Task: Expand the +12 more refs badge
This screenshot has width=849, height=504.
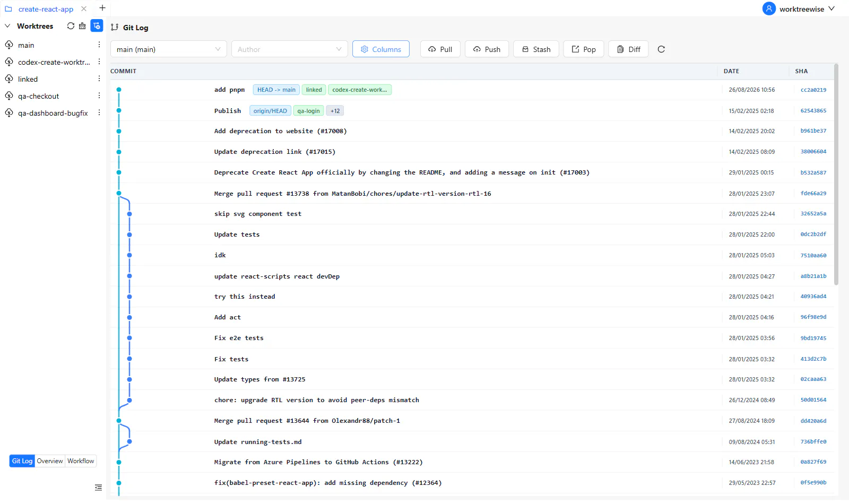Action: point(335,111)
